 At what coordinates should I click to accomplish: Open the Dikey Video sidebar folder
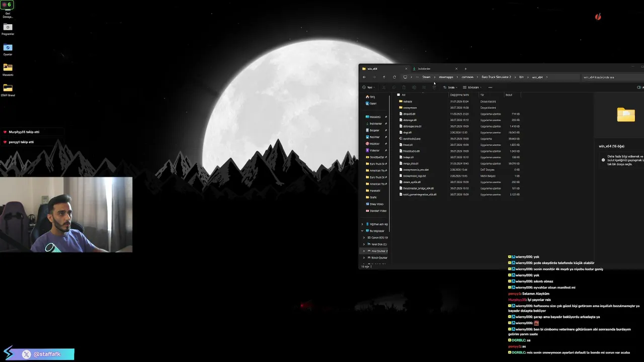click(375, 204)
